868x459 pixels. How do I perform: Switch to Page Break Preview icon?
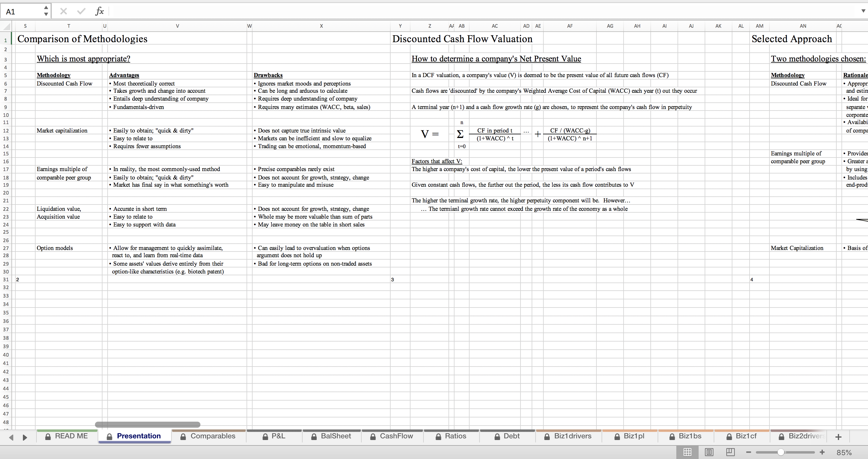click(x=730, y=452)
